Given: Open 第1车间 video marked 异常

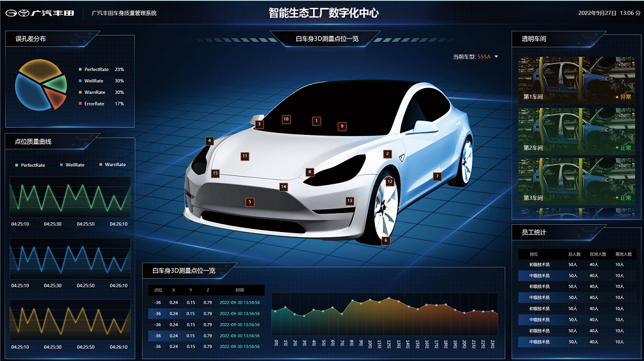Looking at the screenshot, I should (577, 80).
